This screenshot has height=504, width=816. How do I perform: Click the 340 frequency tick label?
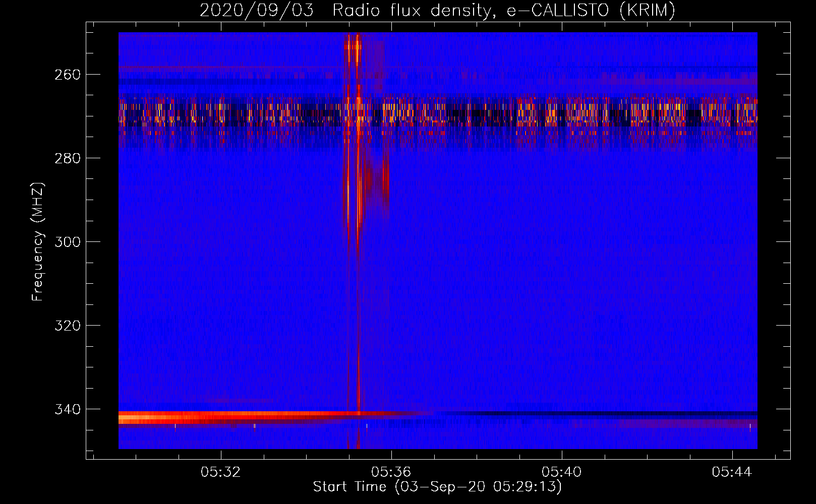coord(67,409)
